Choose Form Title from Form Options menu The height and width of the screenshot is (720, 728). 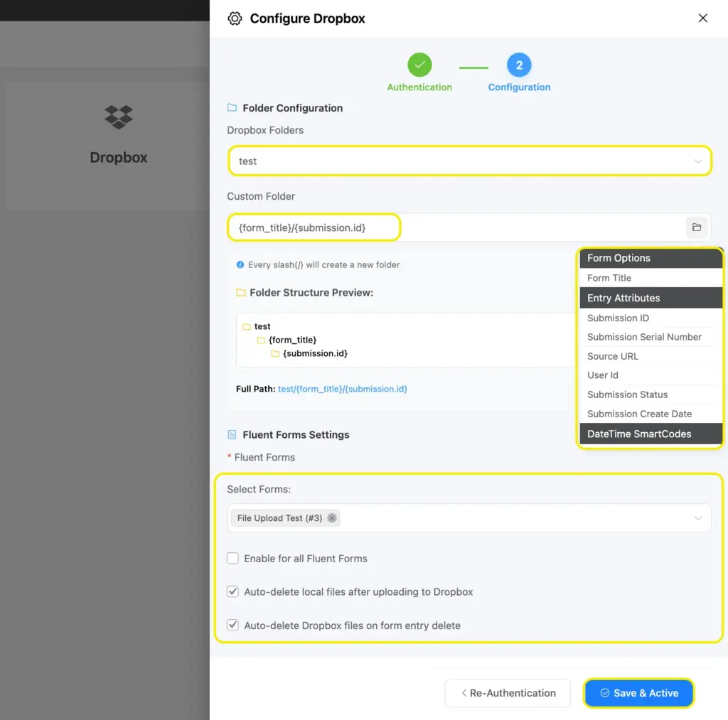pos(609,278)
